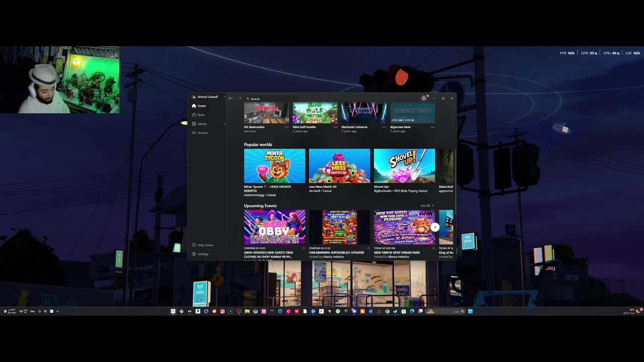Image resolution: width=644 pixels, height=362 pixels.
Task: Open the Amazon app from the taskbar
Action: [198, 311]
